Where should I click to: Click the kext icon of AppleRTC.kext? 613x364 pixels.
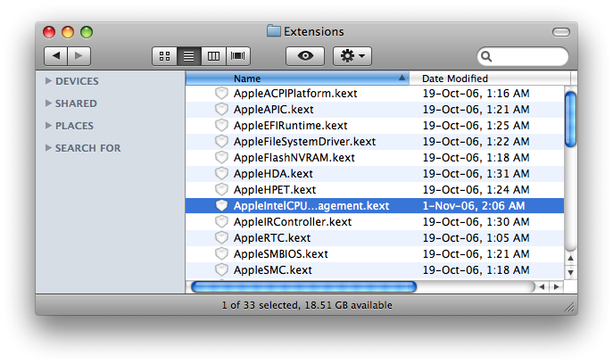tap(221, 237)
